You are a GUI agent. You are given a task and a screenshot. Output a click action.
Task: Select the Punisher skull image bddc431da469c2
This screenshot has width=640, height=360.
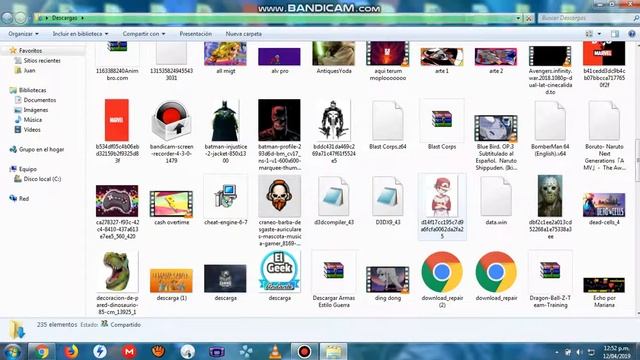[x=333, y=131]
